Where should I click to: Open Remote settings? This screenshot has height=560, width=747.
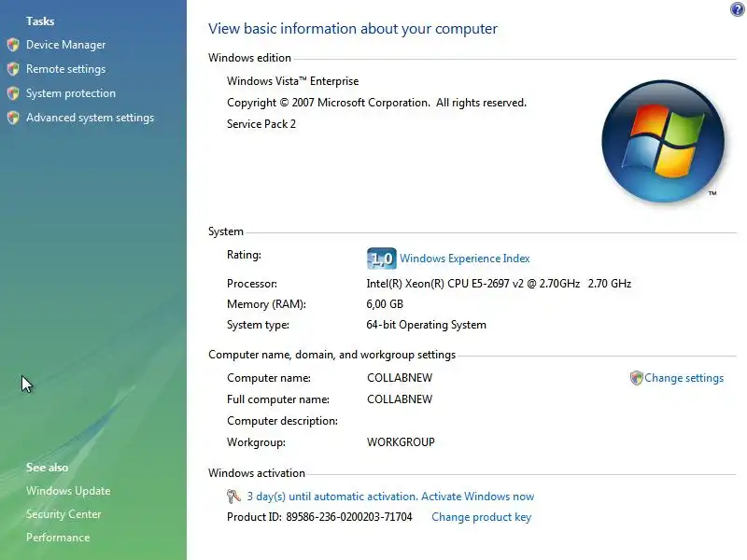tap(65, 69)
